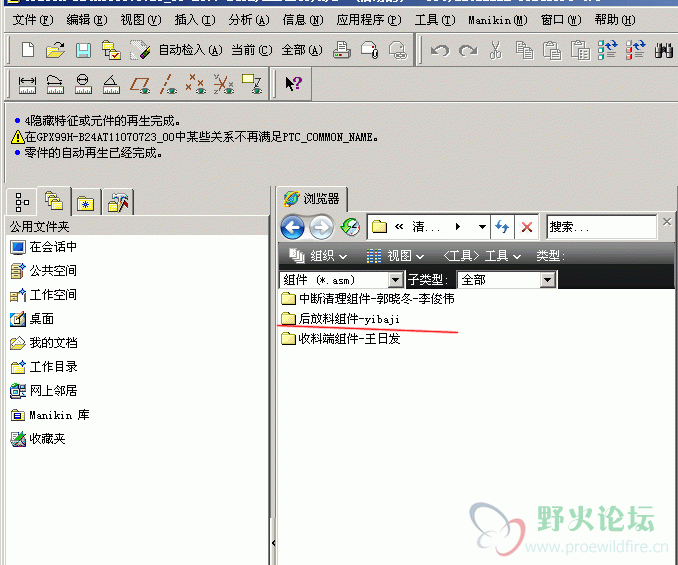
Task: Switch to the connections tab with hammer icon
Action: tap(118, 202)
